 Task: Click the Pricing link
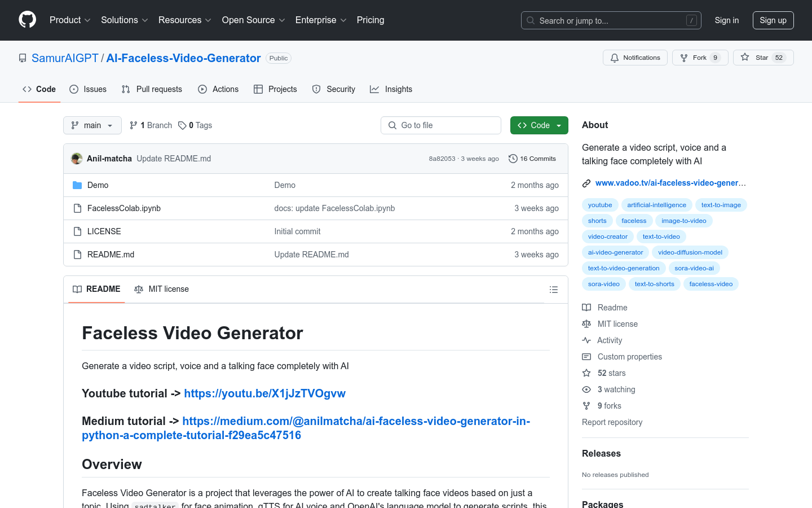[x=370, y=20]
